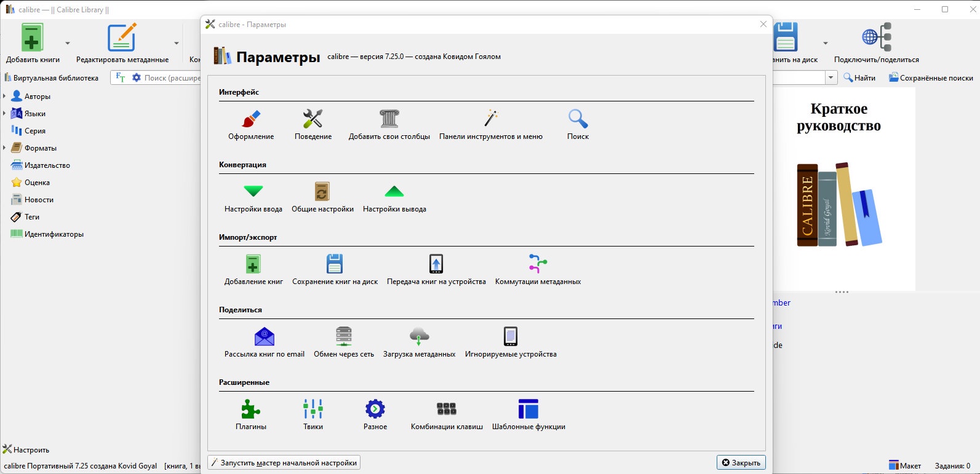
Task: Open Рассылка книг по email settings
Action: click(265, 342)
